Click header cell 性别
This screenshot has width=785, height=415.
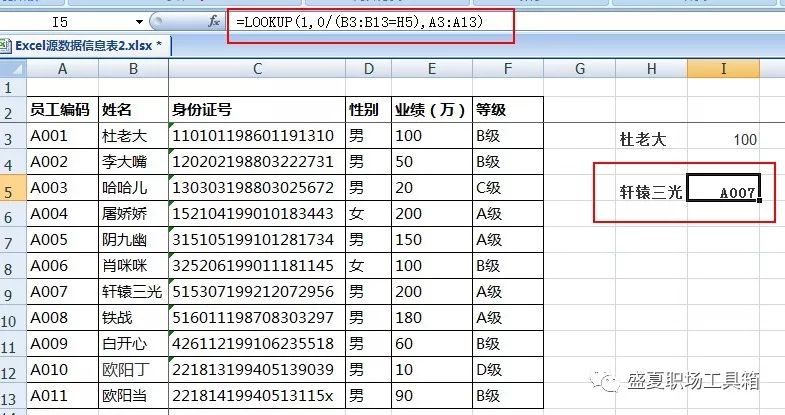[368, 110]
